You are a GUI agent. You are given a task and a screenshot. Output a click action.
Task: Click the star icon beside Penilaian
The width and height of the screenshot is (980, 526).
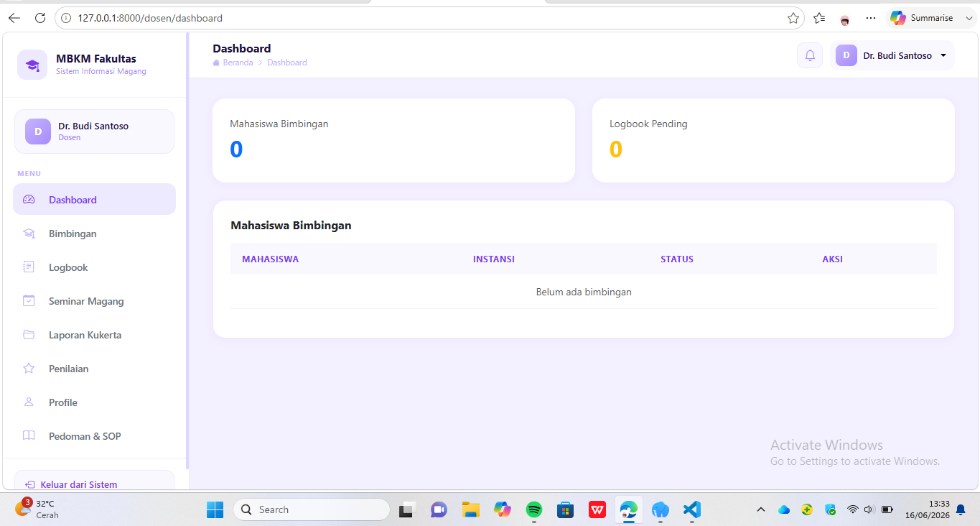pos(29,369)
